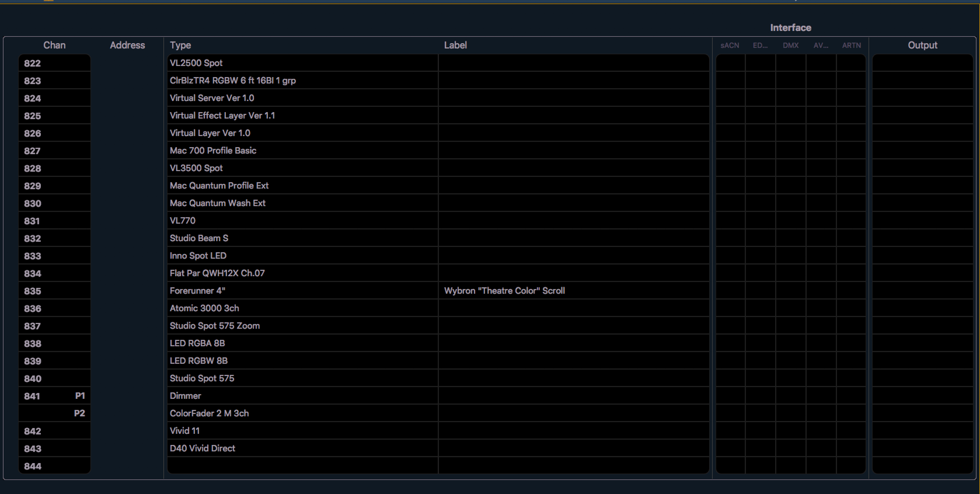
Task: Click the VL770 type cell
Action: [302, 221]
